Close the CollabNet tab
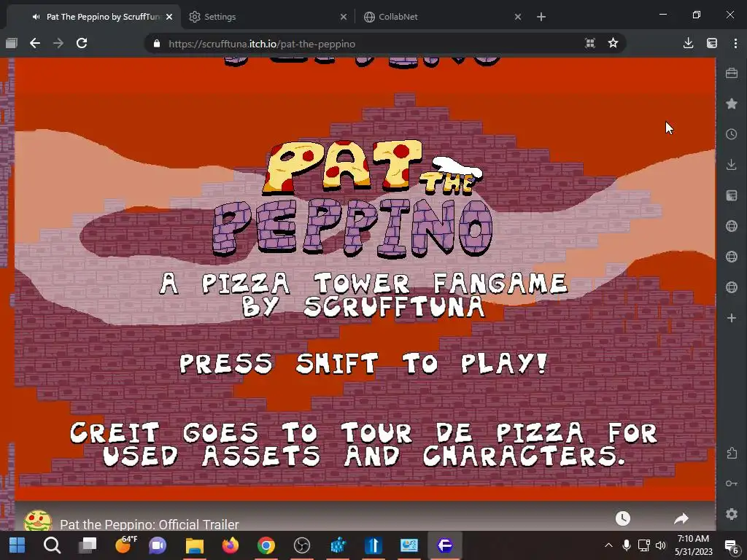Image resolution: width=747 pixels, height=560 pixels. click(x=518, y=17)
